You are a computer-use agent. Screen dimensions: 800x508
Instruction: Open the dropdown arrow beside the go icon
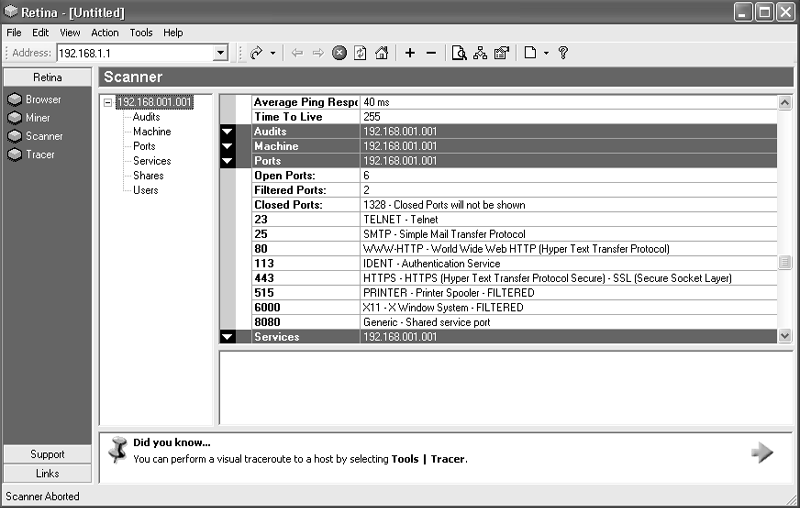click(x=273, y=53)
